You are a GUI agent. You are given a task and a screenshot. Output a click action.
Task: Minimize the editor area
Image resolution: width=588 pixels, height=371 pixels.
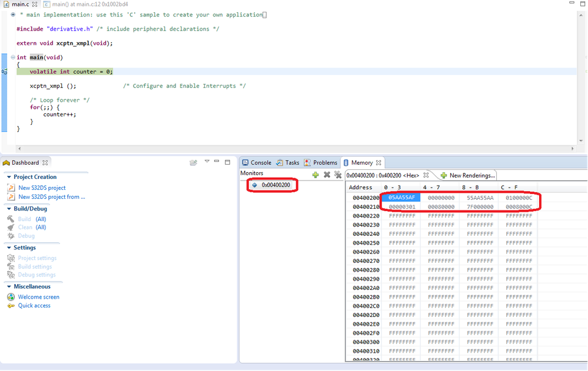pos(572,2)
